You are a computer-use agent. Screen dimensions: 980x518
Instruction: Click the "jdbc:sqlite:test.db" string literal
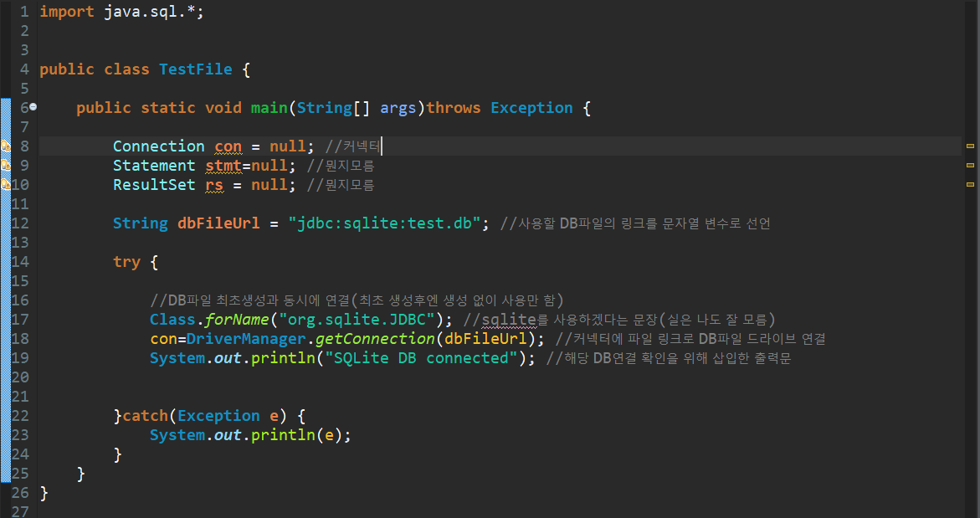pos(384,223)
